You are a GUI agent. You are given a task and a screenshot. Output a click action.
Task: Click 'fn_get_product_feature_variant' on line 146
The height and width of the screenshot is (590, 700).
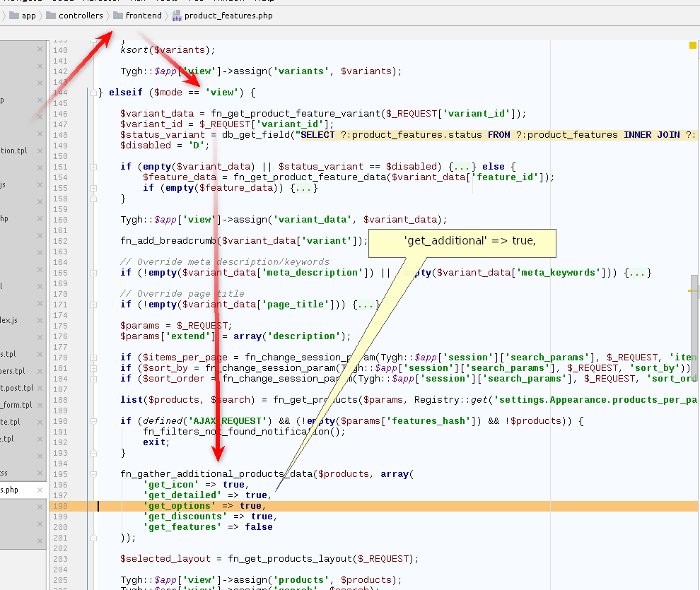click(296, 114)
